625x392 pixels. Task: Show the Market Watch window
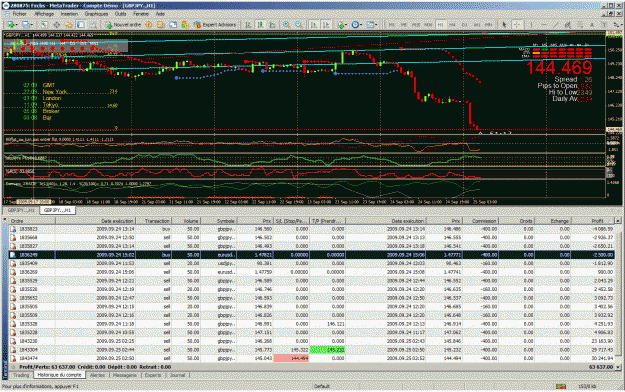point(44,25)
